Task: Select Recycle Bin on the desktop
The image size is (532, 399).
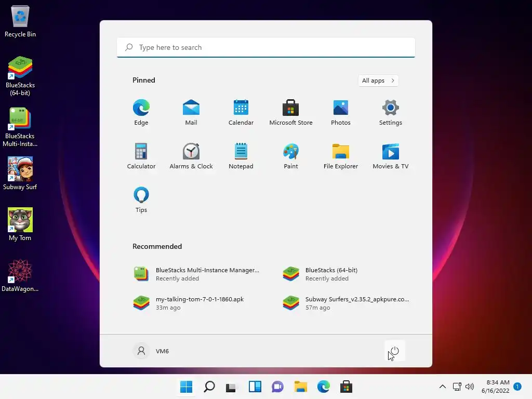Action: [x=20, y=21]
